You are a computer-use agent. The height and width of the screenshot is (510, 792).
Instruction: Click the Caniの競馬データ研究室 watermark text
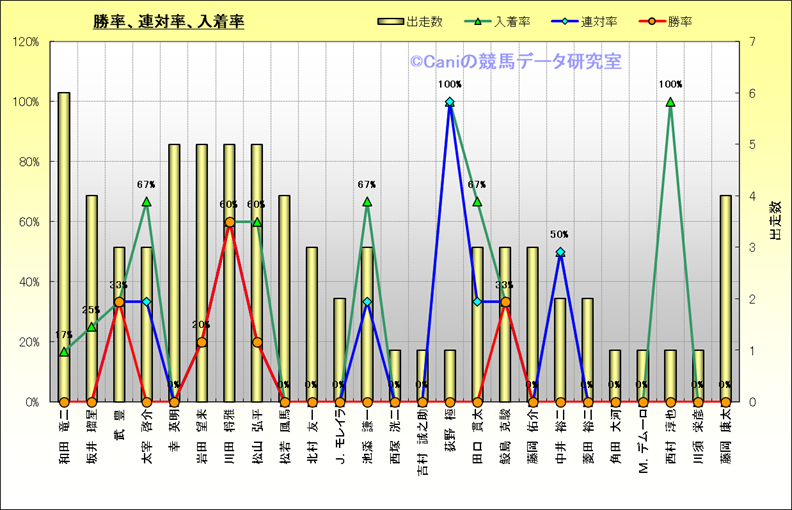tap(515, 62)
